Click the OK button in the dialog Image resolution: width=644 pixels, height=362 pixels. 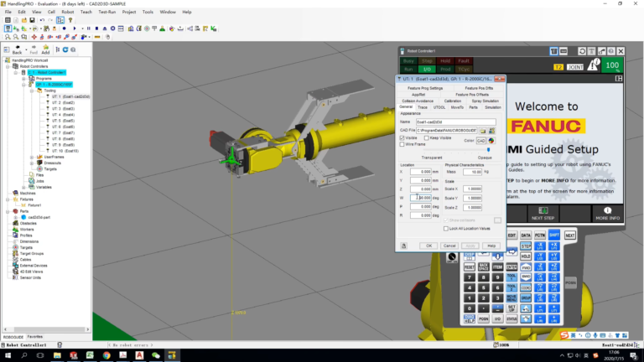428,246
